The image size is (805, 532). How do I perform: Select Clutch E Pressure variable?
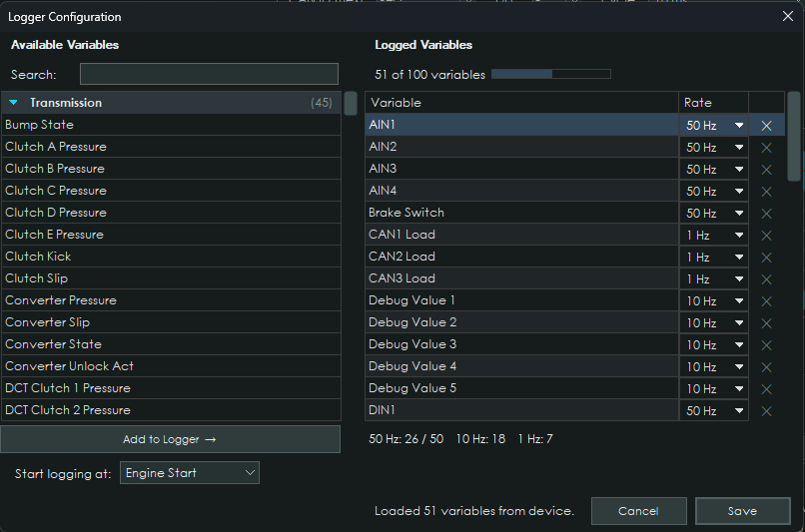171,235
